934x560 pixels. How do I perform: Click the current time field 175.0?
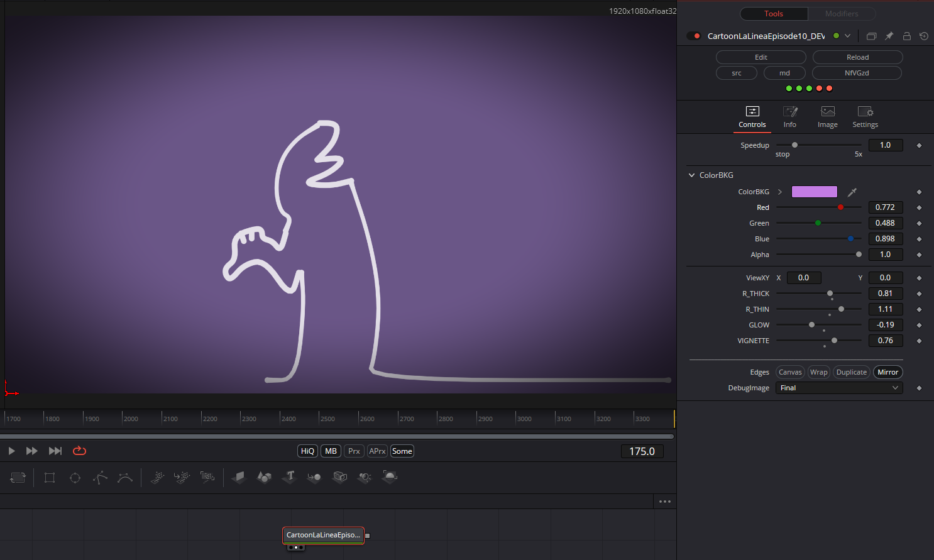[642, 451]
